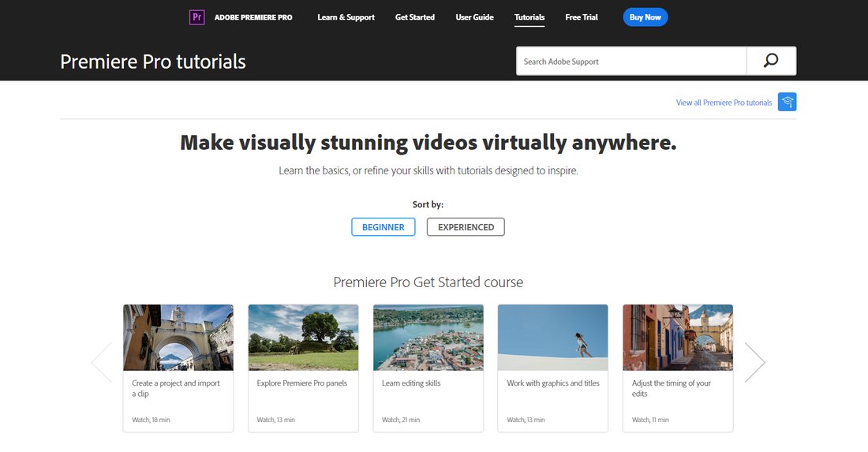Show previous course cards with left arrow
868x452 pixels.
tap(102, 362)
